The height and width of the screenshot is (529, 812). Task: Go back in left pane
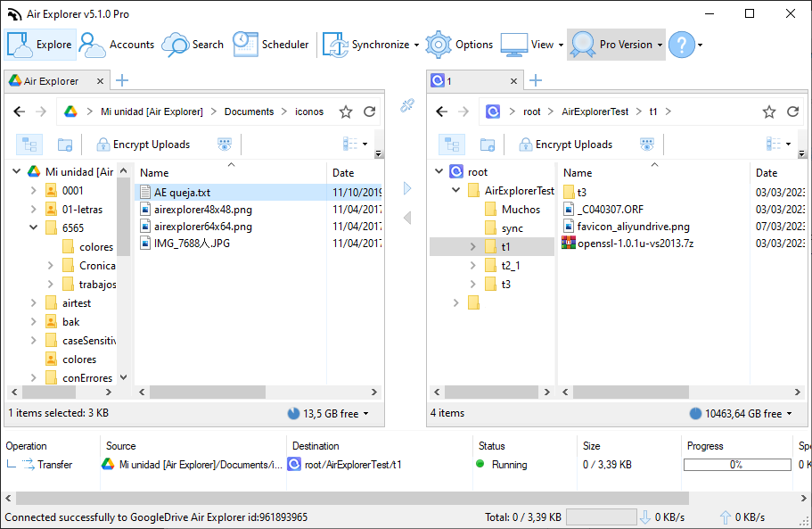pyautogui.click(x=19, y=112)
